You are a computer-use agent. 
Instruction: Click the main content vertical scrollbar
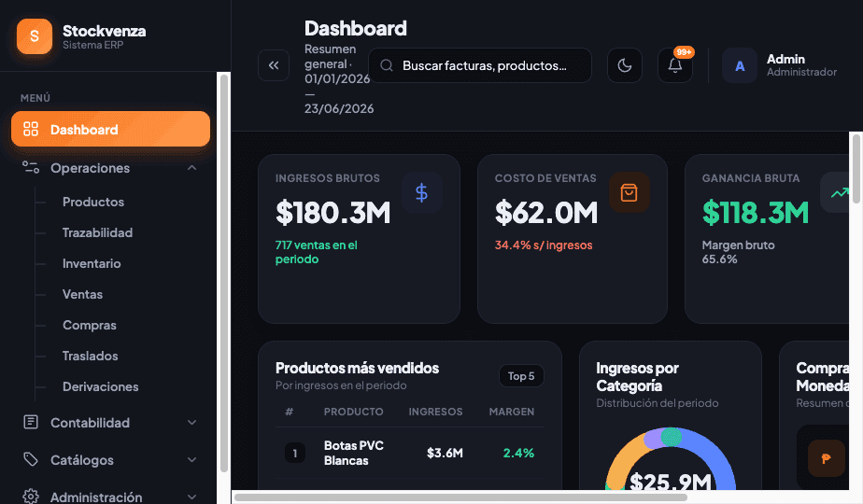pos(856,169)
